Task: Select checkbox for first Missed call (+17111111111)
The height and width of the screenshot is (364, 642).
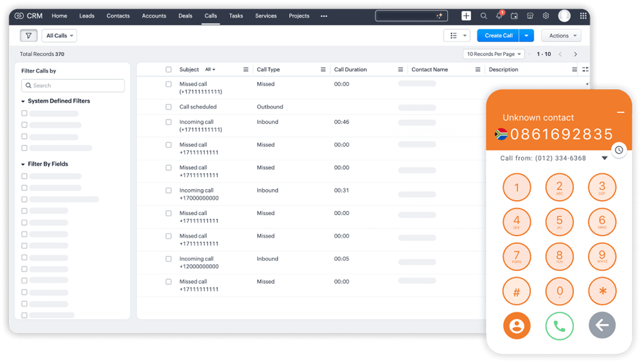Action: 169,84
